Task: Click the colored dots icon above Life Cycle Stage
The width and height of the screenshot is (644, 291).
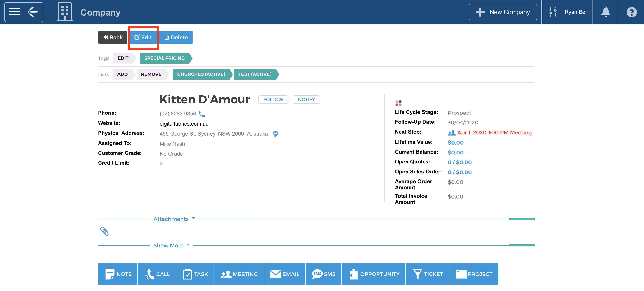Action: [x=398, y=103]
